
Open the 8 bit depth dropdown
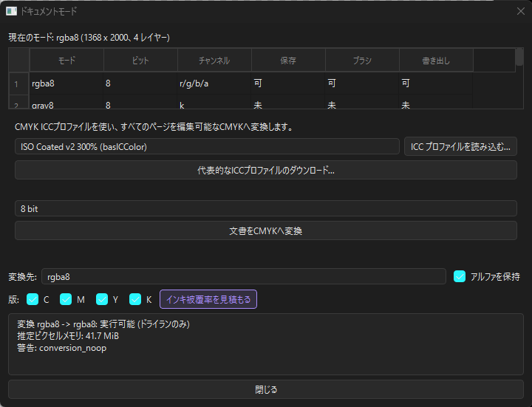click(x=266, y=208)
